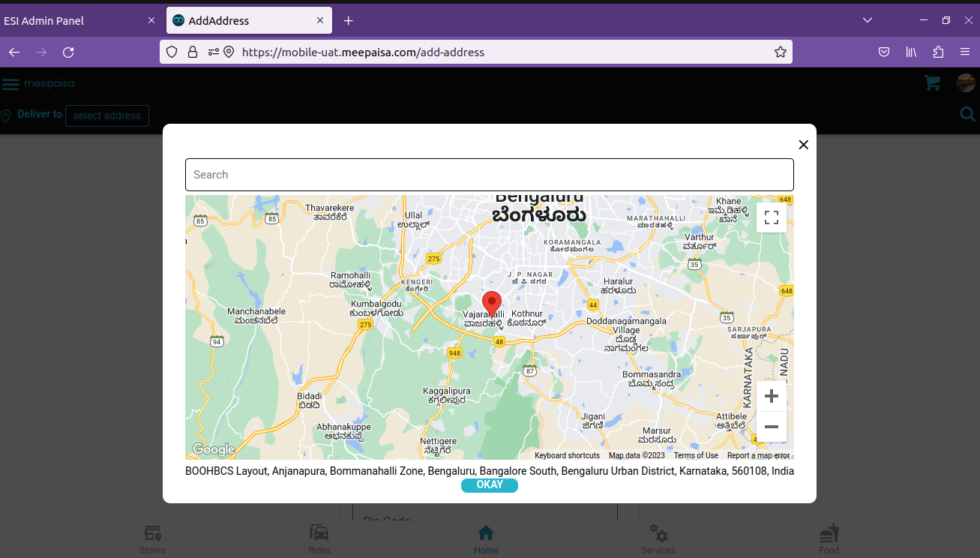Zoom in on the map
980x558 pixels.
[x=772, y=396]
